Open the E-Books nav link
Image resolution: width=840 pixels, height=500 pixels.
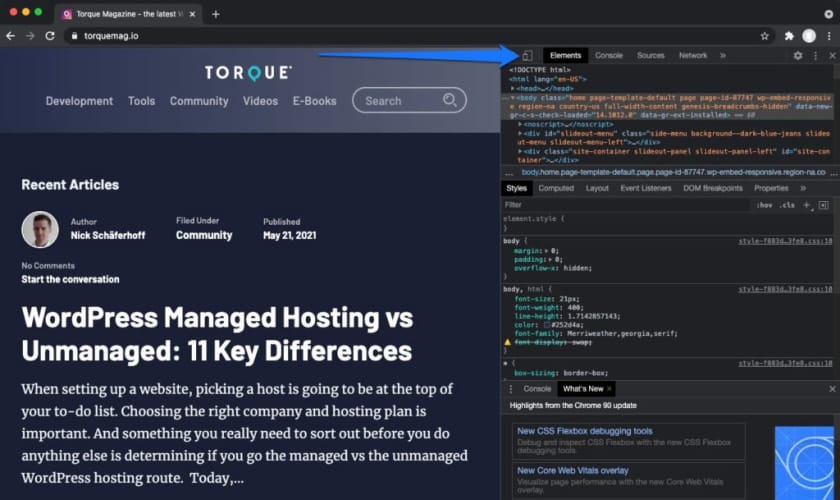point(314,101)
